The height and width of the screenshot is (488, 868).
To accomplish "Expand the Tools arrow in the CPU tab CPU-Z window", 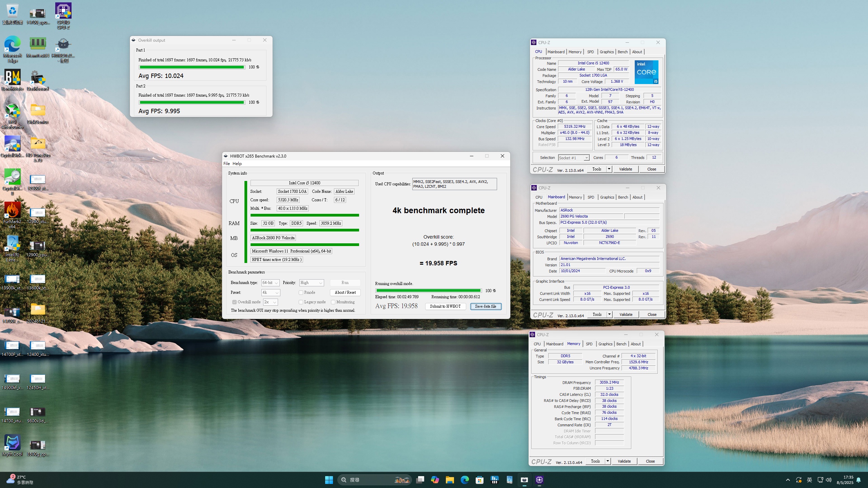I will coord(609,169).
